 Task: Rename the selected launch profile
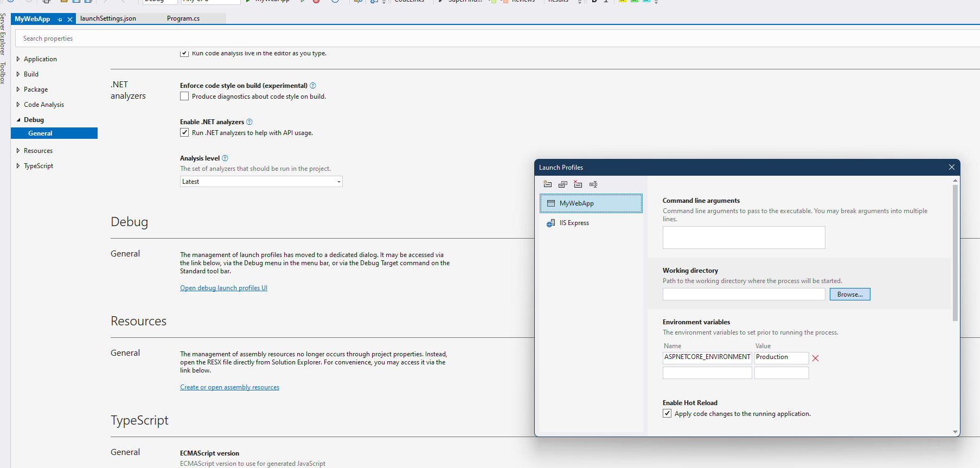tap(593, 184)
